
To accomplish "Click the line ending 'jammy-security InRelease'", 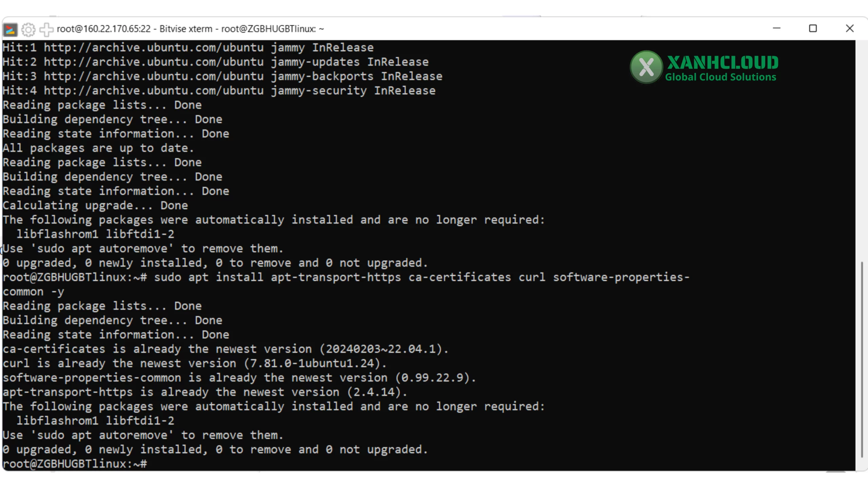I will pyautogui.click(x=219, y=90).
